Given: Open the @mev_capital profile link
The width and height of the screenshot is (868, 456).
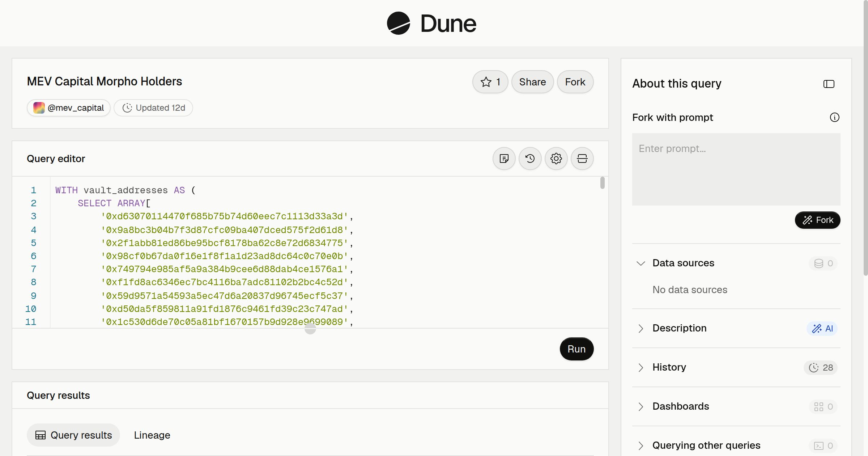Looking at the screenshot, I should coord(69,108).
